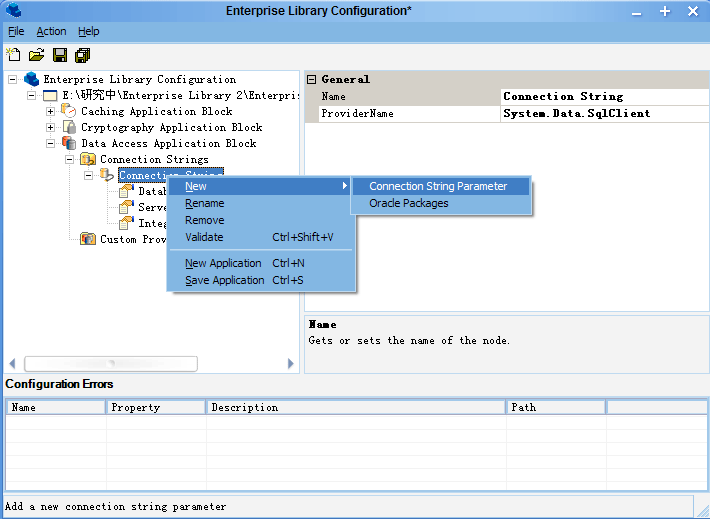Click the Server parameter node icon
The width and height of the screenshot is (710, 519).
[126, 207]
